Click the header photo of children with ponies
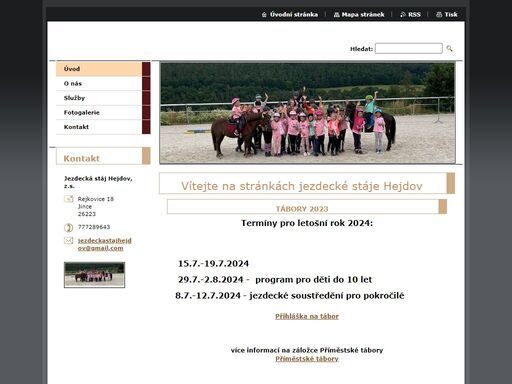512x384 pixels. pyautogui.click(x=307, y=113)
